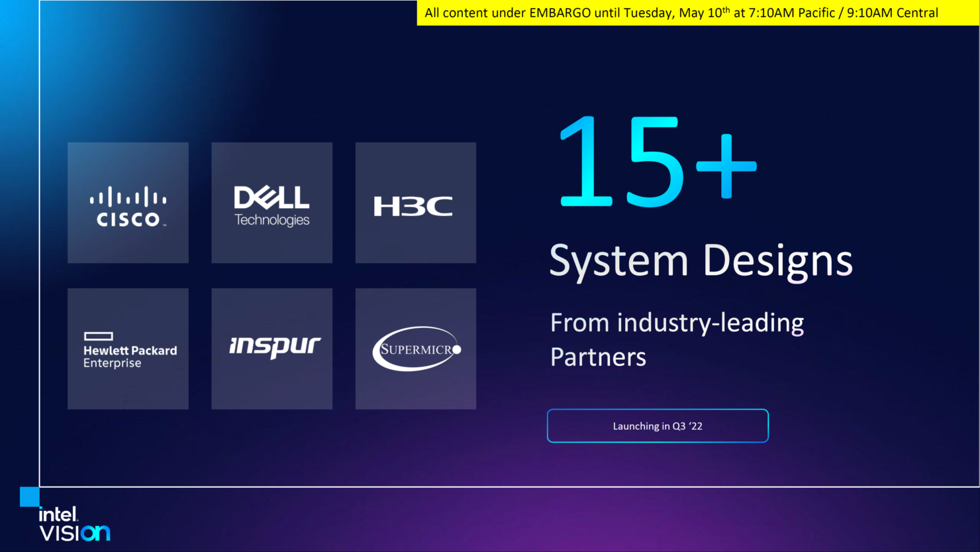Click the word "Partners" under the subtitle
Screen dimensions: 980x552
point(598,357)
